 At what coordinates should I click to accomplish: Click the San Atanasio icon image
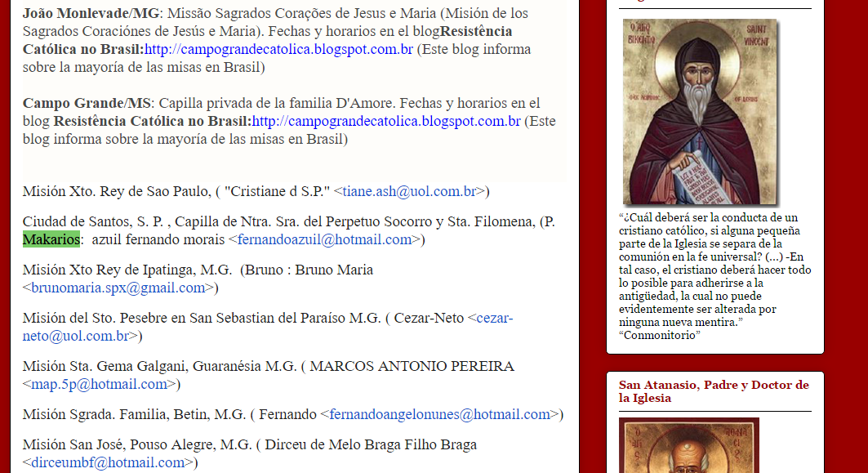(688, 445)
